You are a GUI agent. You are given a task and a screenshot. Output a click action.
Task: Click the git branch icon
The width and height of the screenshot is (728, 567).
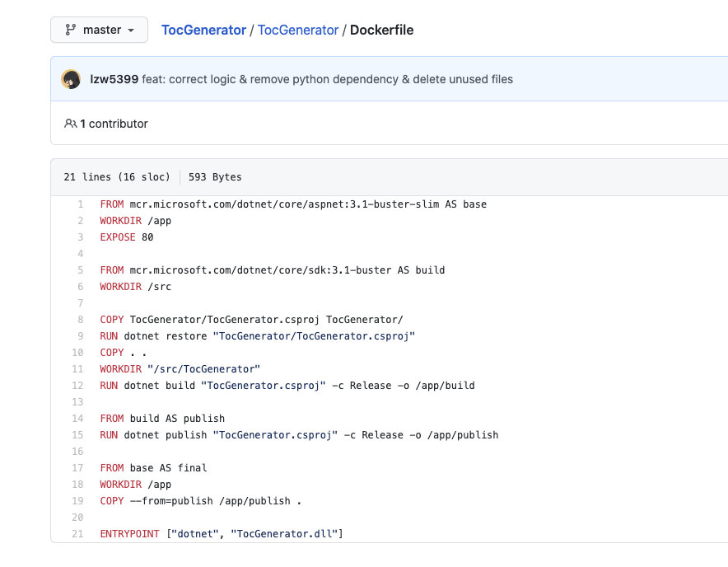click(x=71, y=30)
